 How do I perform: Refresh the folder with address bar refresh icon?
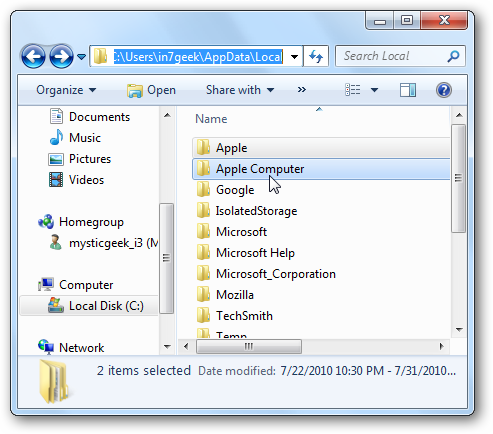click(x=316, y=56)
